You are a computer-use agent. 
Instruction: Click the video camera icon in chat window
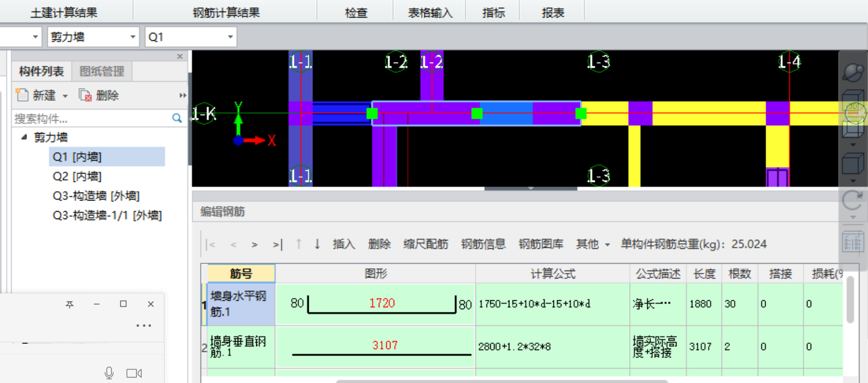pos(134,373)
